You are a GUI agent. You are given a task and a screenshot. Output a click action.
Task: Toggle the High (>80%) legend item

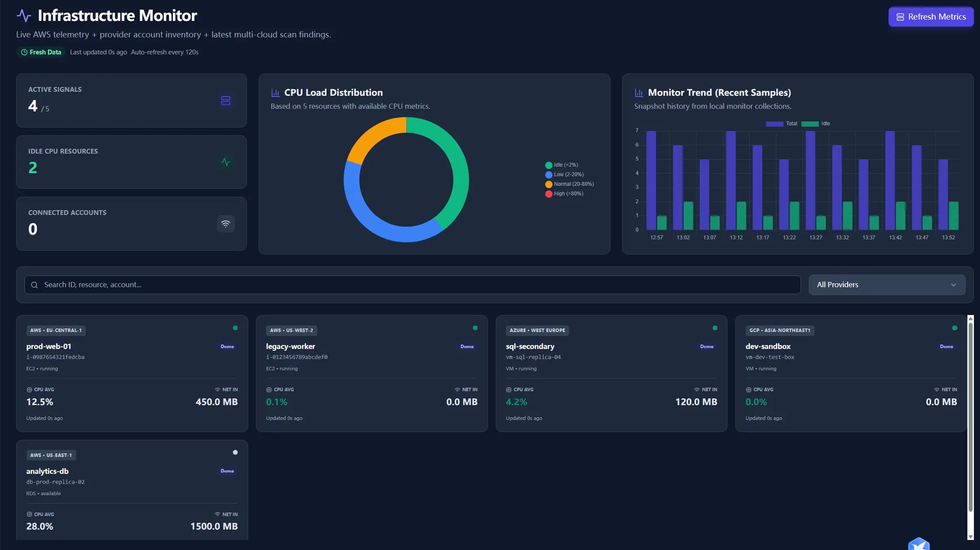tap(564, 194)
